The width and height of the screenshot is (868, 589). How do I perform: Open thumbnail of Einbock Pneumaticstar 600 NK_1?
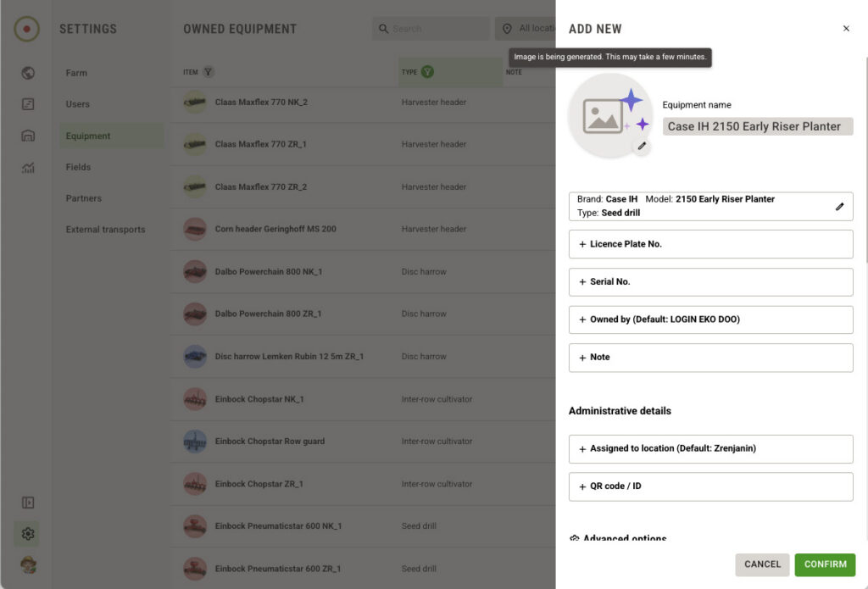[195, 526]
